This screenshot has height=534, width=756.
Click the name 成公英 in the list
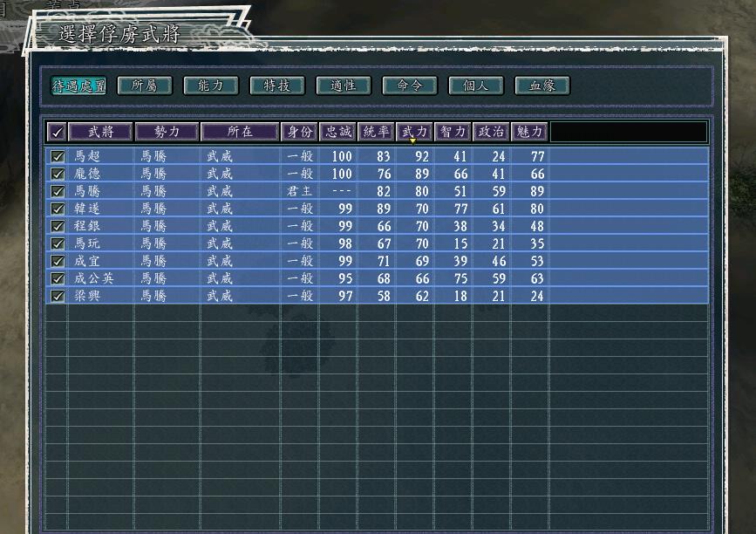[x=94, y=278]
